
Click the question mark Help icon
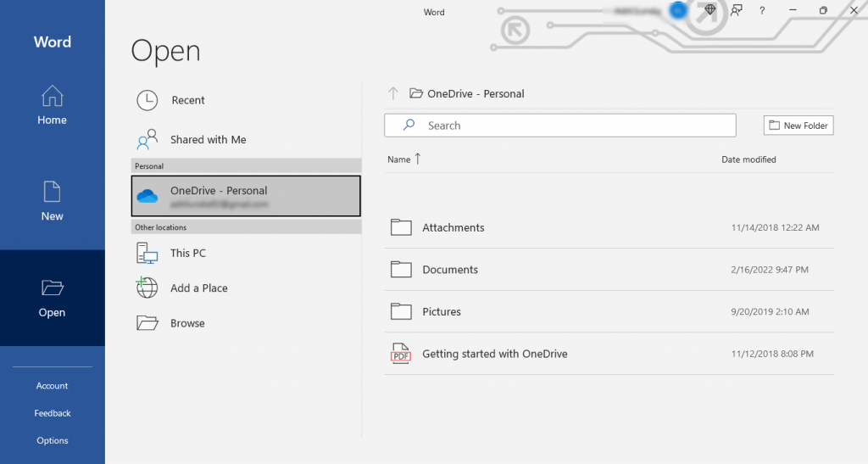pos(762,11)
